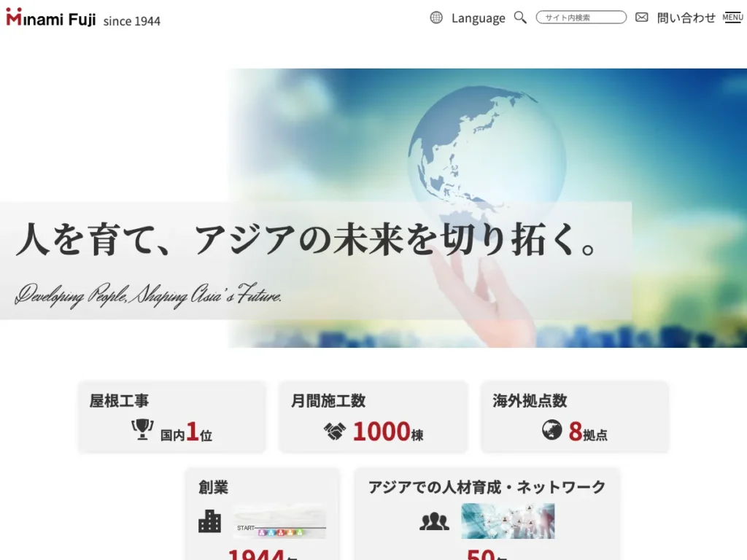
Task: Click the 屋根工事 card heading
Action: (x=119, y=400)
